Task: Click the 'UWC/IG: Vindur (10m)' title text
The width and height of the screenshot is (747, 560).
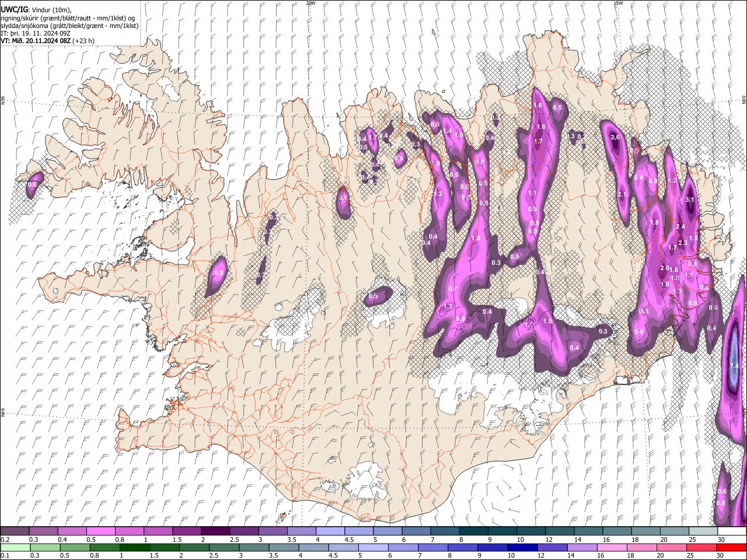Action: click(36, 10)
